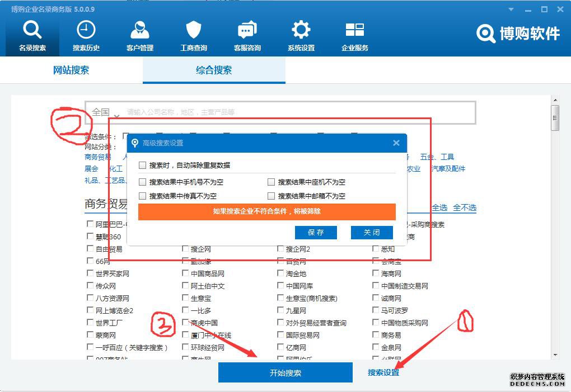Viewport: 571px width, 392px height.
Task: Open 客户管理 person icon
Action: tap(140, 30)
